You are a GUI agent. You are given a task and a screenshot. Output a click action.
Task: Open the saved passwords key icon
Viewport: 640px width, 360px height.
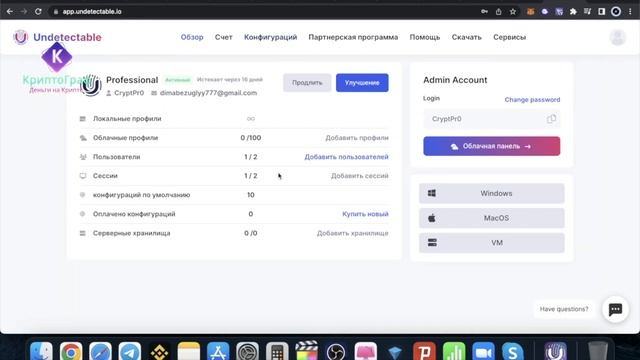(484, 11)
